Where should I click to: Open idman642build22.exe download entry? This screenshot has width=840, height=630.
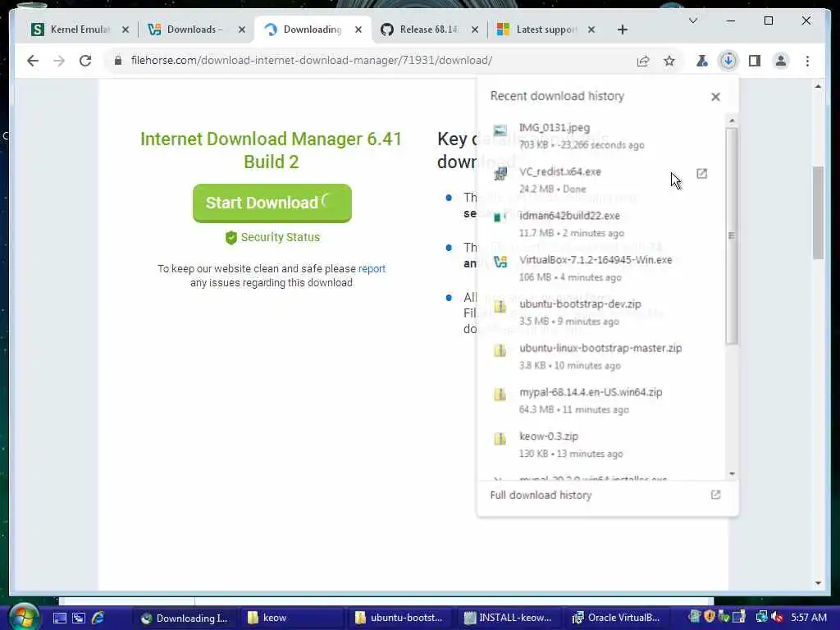(600, 224)
